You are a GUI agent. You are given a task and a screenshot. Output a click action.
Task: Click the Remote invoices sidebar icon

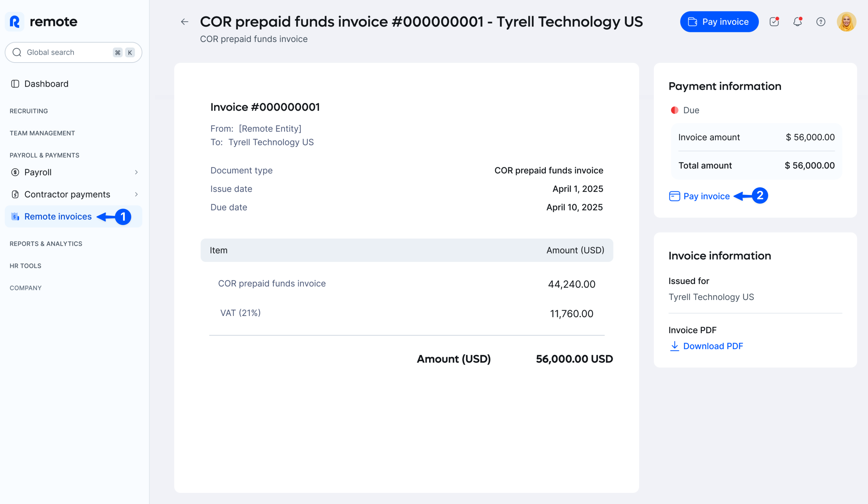(15, 216)
